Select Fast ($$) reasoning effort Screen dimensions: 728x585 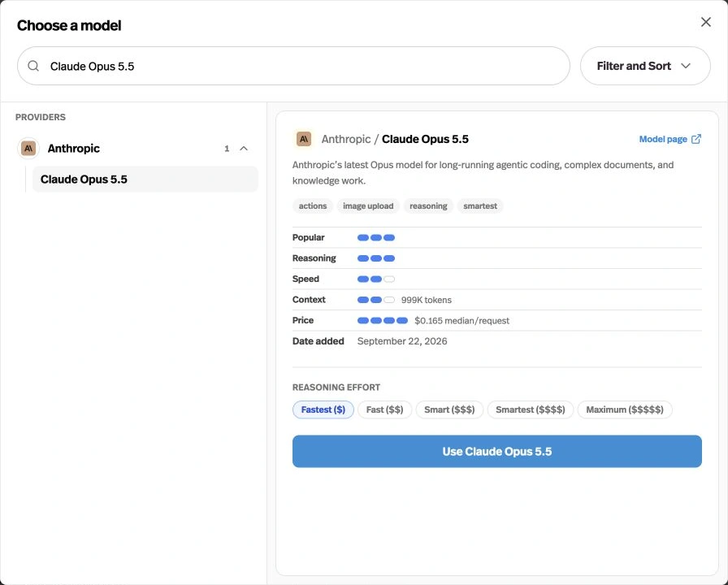(x=384, y=409)
